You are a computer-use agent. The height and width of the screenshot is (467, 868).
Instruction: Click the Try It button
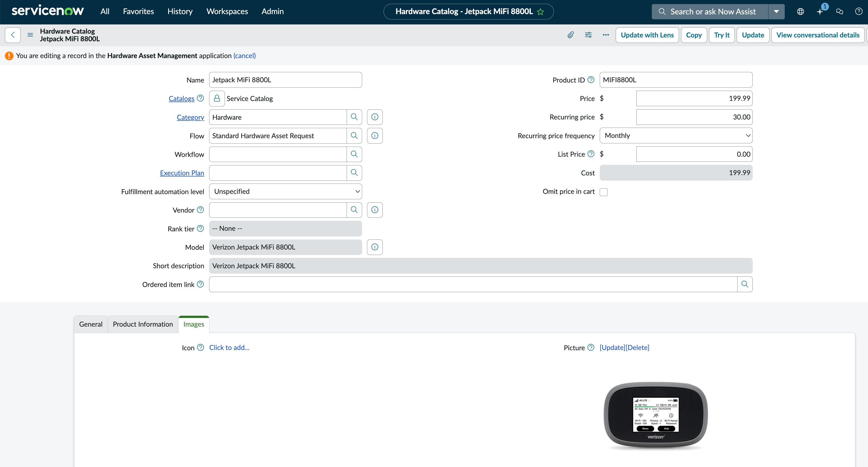click(x=722, y=35)
